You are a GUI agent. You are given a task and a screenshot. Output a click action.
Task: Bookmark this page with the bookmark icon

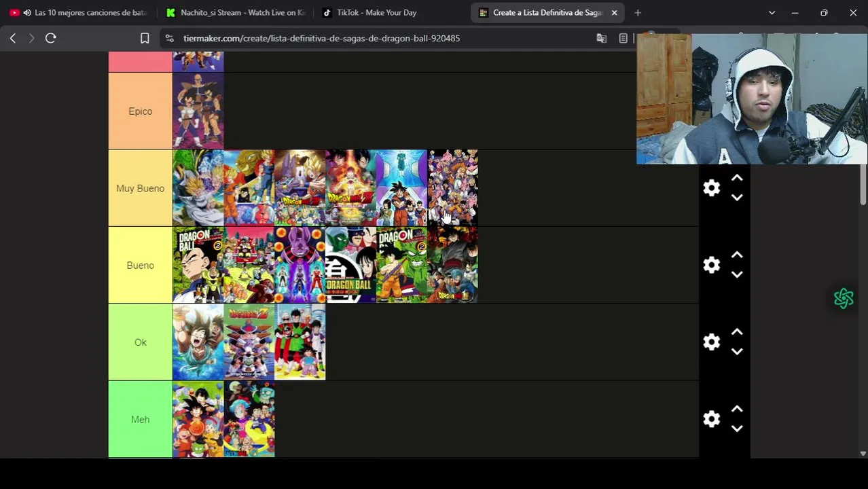coord(145,39)
